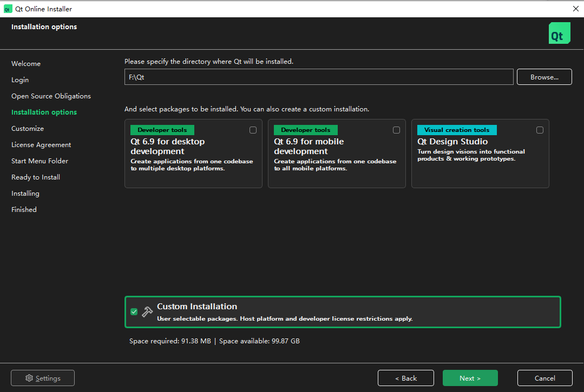584x392 pixels.
Task: Click Browse to choose the install directory
Action: (544, 77)
